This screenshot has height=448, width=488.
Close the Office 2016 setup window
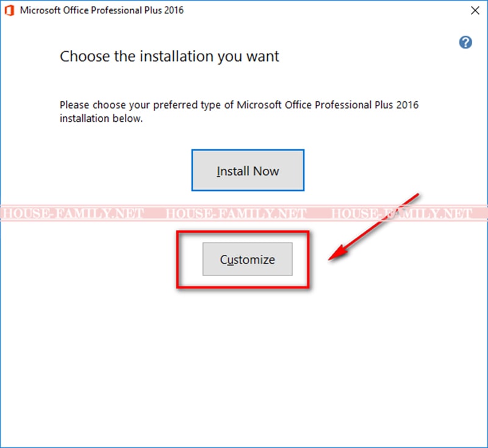[x=475, y=10]
